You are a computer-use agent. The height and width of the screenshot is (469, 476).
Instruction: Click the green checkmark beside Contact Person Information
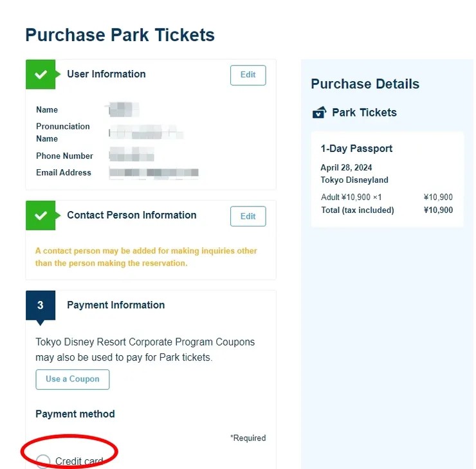tap(41, 216)
